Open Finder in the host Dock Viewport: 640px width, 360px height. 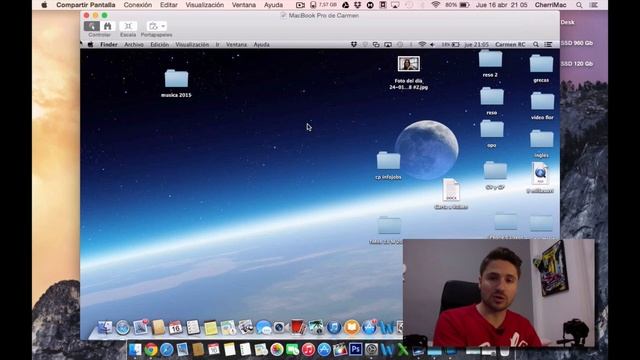click(135, 350)
